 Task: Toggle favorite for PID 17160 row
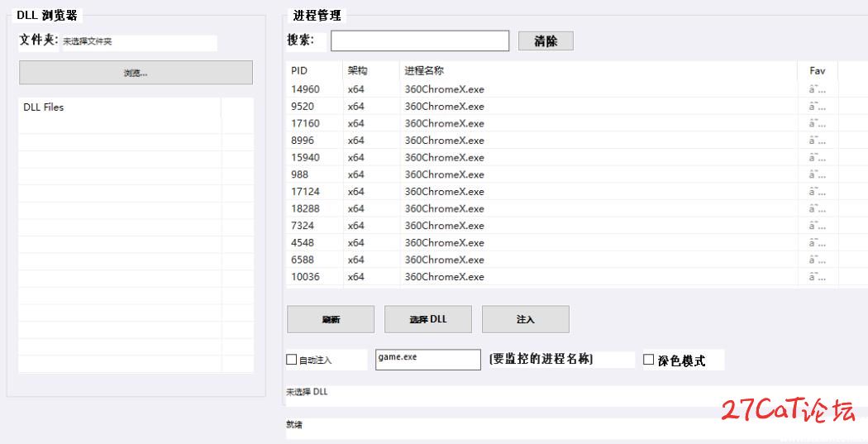(818, 123)
